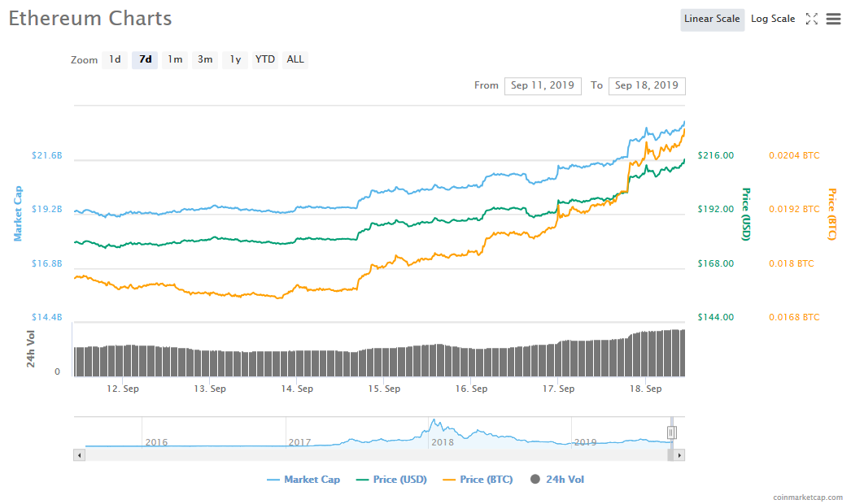Click the Market Cap axis title
851x504 pixels.
coord(18,213)
